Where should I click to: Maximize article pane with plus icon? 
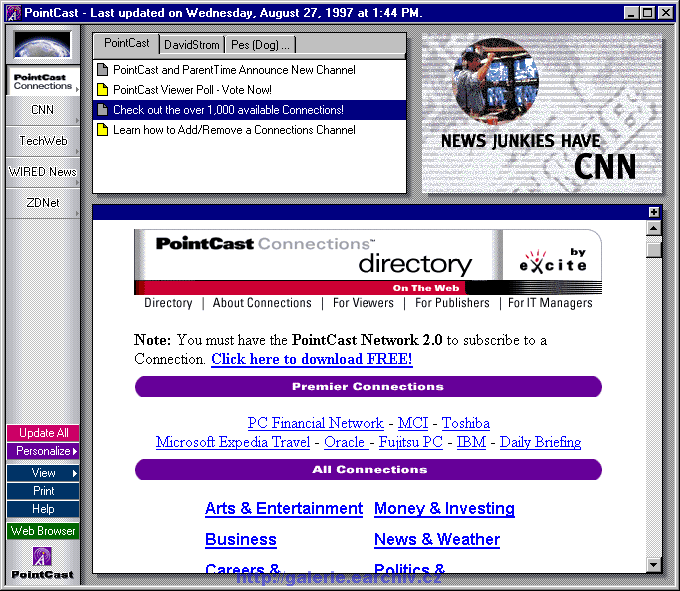[654, 212]
